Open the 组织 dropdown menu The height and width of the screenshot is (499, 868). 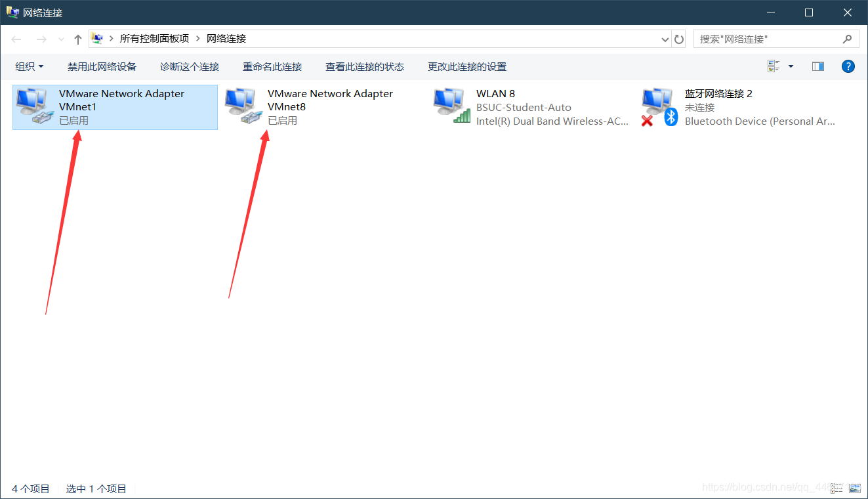[30, 66]
